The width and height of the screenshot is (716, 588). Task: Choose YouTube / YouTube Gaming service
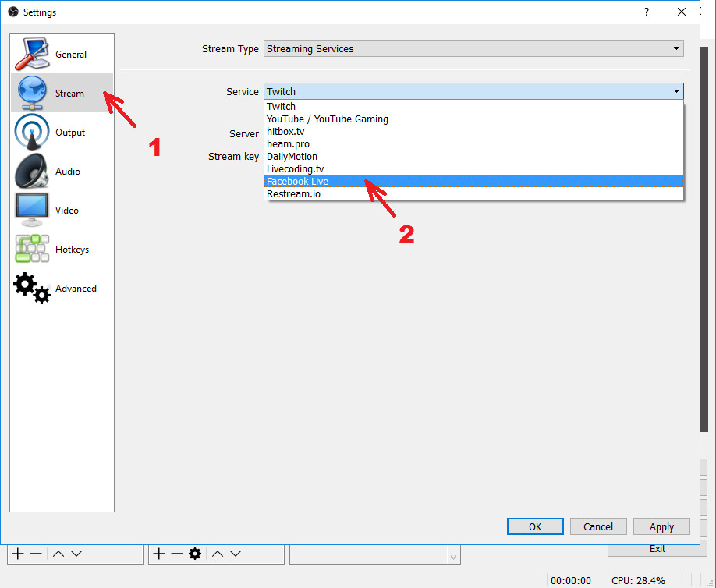[473, 119]
